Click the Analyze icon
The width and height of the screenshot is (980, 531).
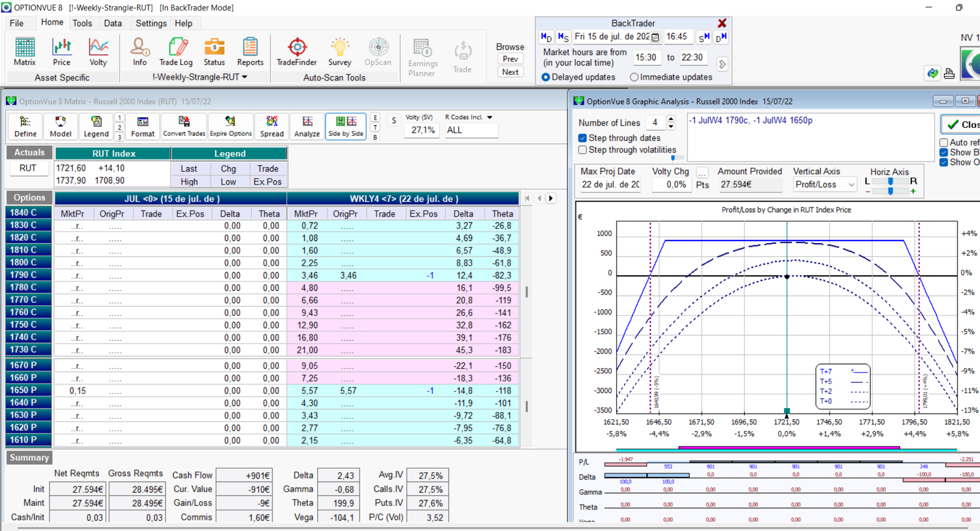[x=307, y=126]
